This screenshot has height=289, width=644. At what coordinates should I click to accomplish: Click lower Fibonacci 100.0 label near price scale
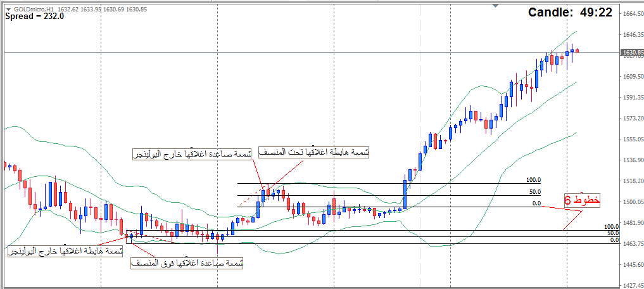(x=611, y=226)
